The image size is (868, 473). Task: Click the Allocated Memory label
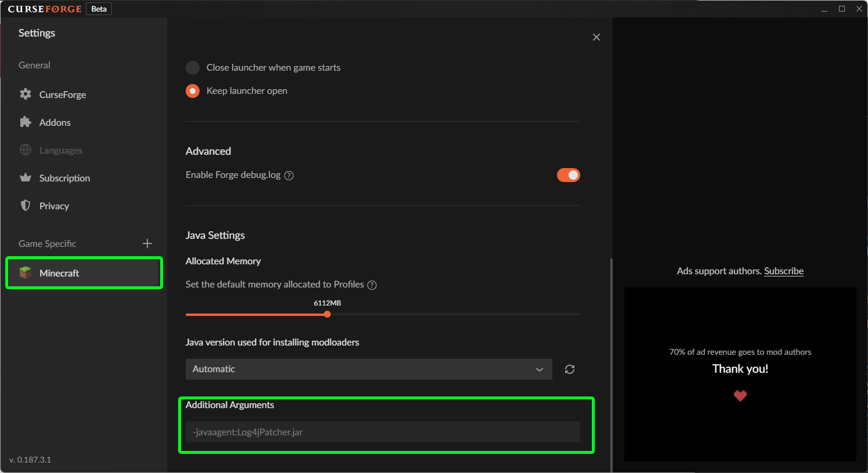click(x=223, y=261)
